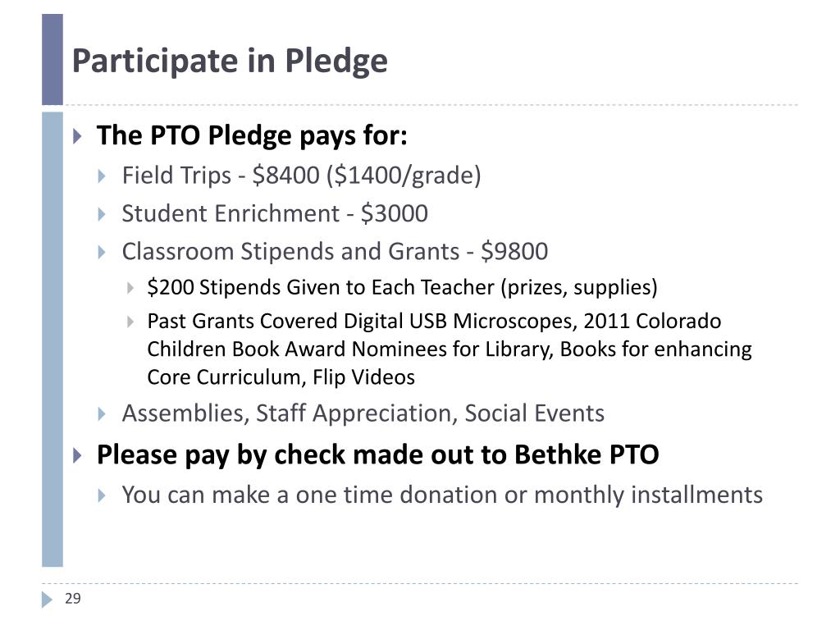The image size is (840, 630).
Task: Click the light blue vertical bar left of content
Action: coord(52,339)
